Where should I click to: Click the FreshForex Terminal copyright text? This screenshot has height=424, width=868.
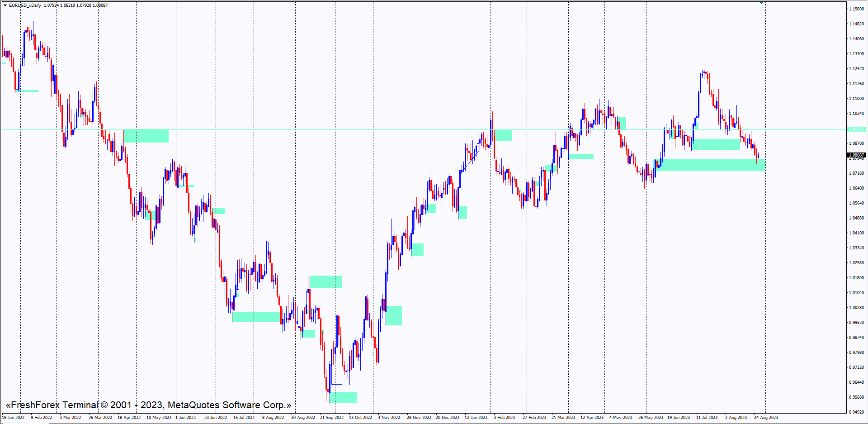pyautogui.click(x=148, y=405)
